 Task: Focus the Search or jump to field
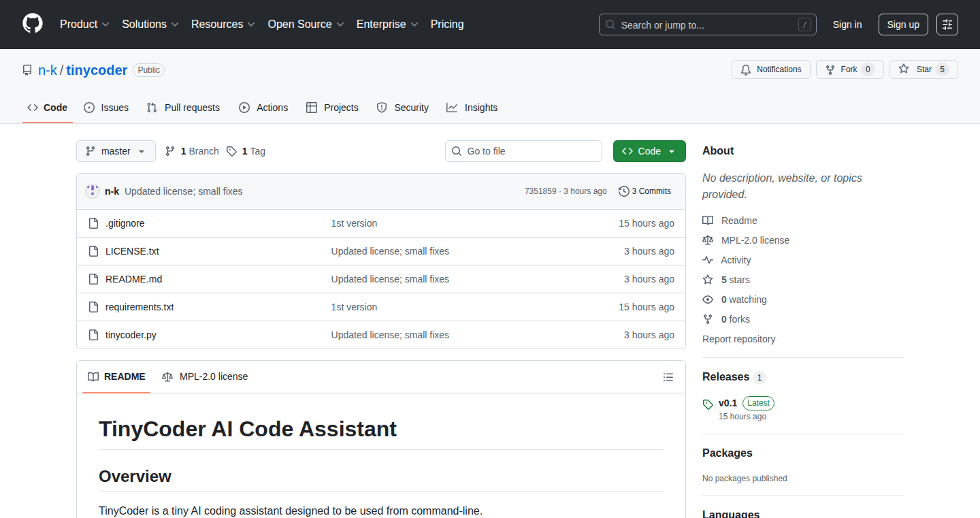coord(708,25)
